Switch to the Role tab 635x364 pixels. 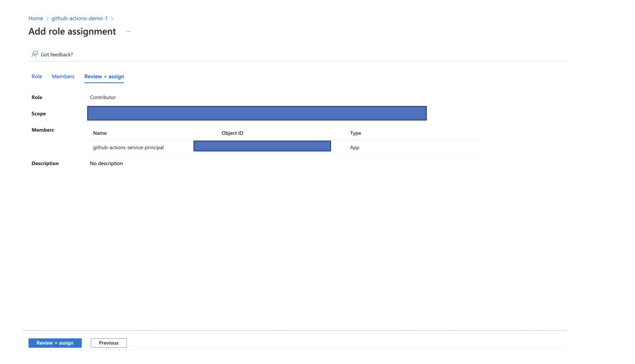pyautogui.click(x=37, y=76)
